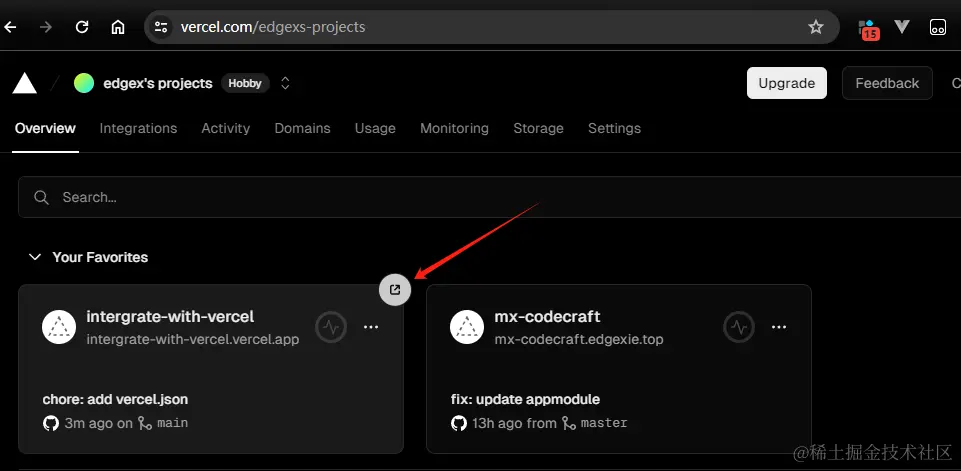Screen dimensions: 961x471
Task: Click the edgex team avatar
Action: (x=84, y=83)
